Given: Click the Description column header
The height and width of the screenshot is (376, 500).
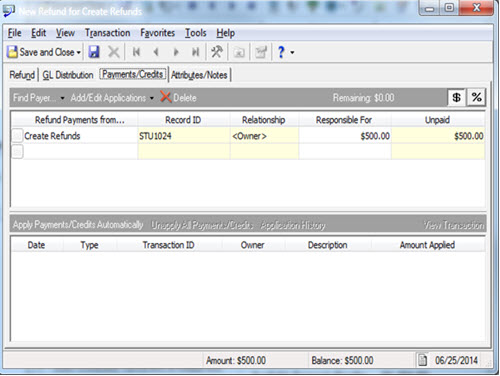Looking at the screenshot, I should [328, 245].
